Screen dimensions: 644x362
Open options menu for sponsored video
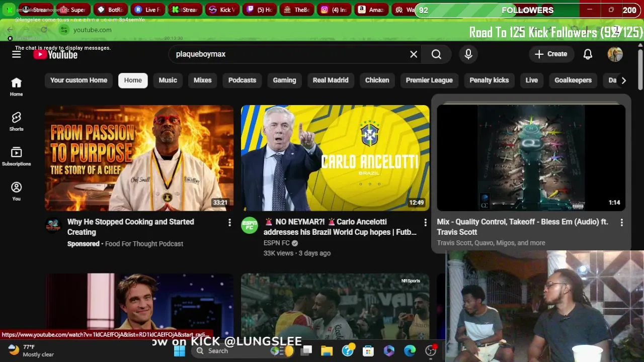tap(229, 222)
